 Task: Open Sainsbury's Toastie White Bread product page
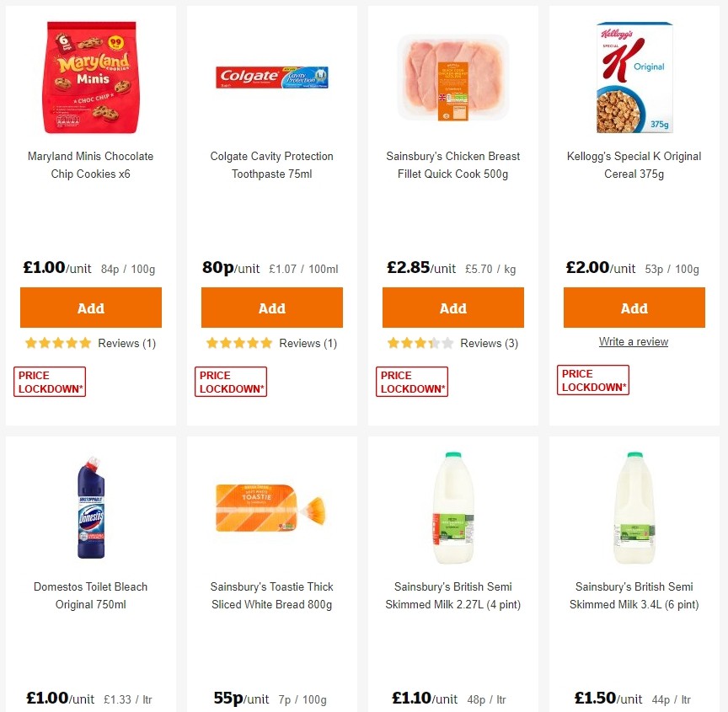(271, 596)
